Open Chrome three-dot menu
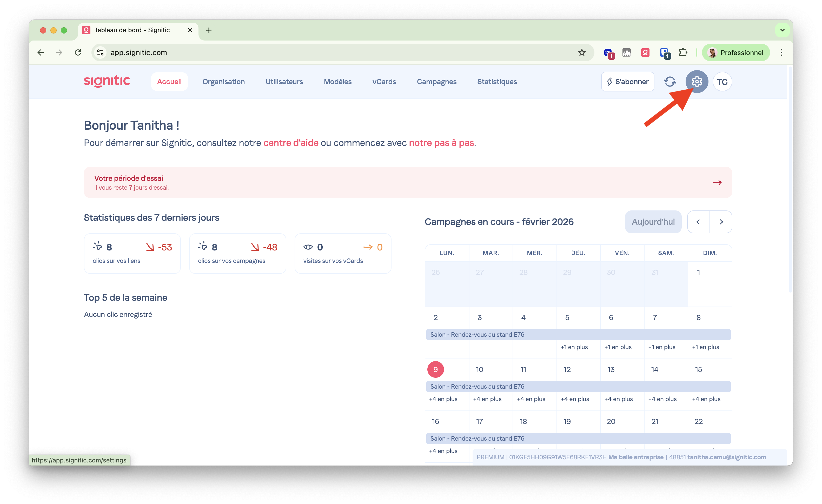822x504 pixels. click(781, 52)
